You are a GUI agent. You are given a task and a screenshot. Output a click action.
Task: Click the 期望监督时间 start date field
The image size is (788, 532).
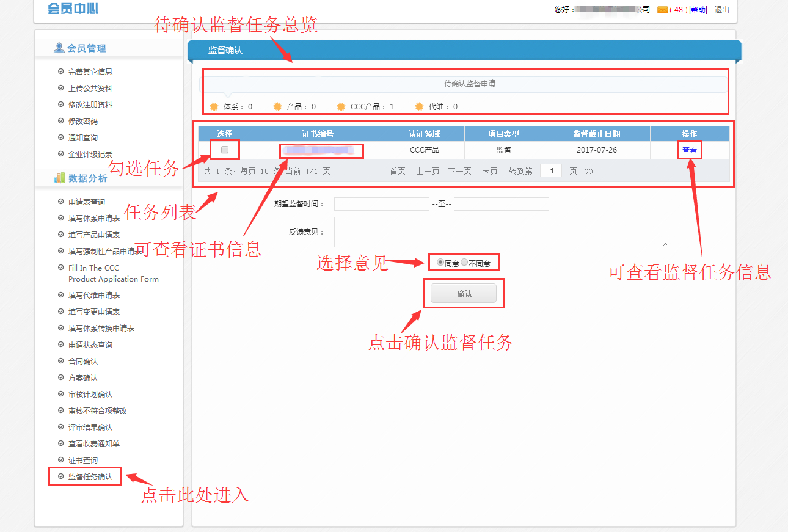381,204
